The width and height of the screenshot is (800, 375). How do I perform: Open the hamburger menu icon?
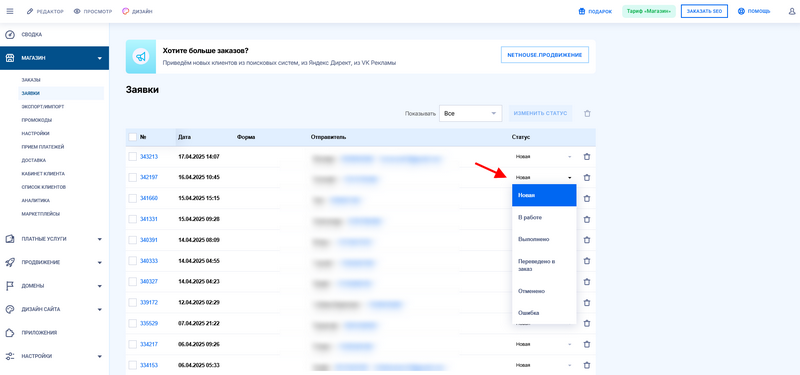(10, 11)
